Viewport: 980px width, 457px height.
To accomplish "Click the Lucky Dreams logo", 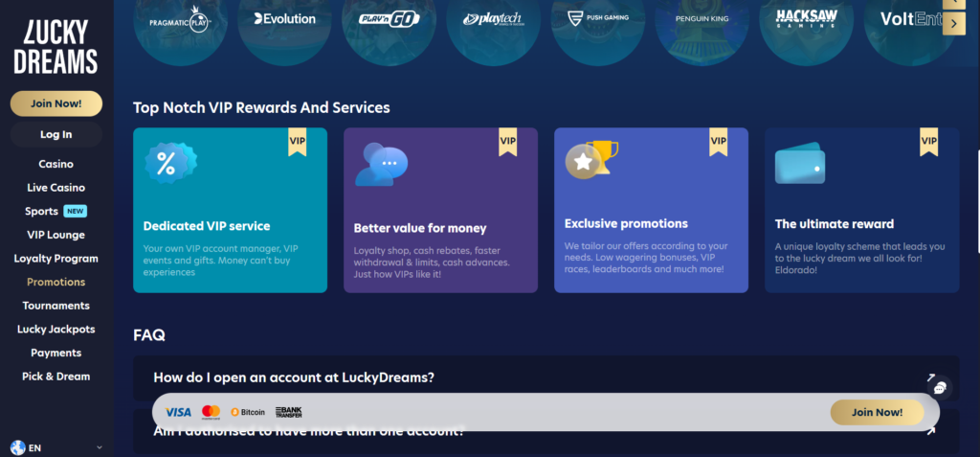I will (x=56, y=45).
